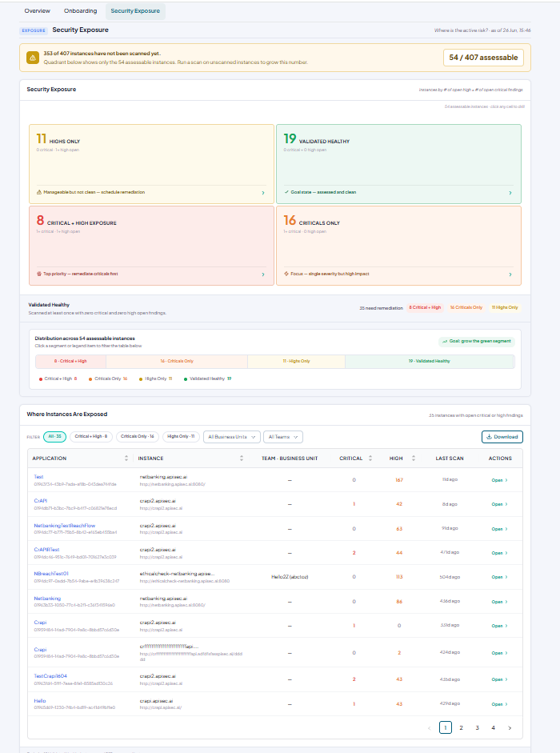Select the Security Exposure tab
Screen dimensions: 560x753
click(135, 11)
